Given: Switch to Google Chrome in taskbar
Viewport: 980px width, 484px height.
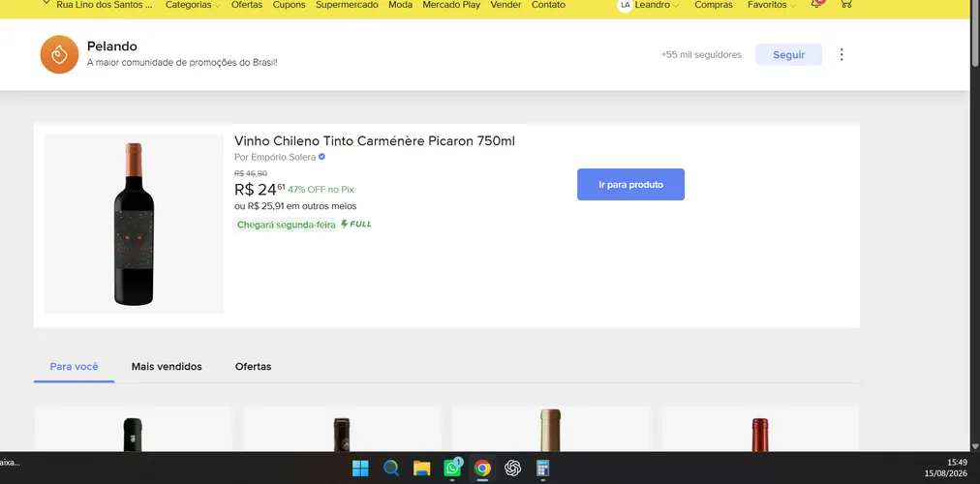Looking at the screenshot, I should click(482, 468).
